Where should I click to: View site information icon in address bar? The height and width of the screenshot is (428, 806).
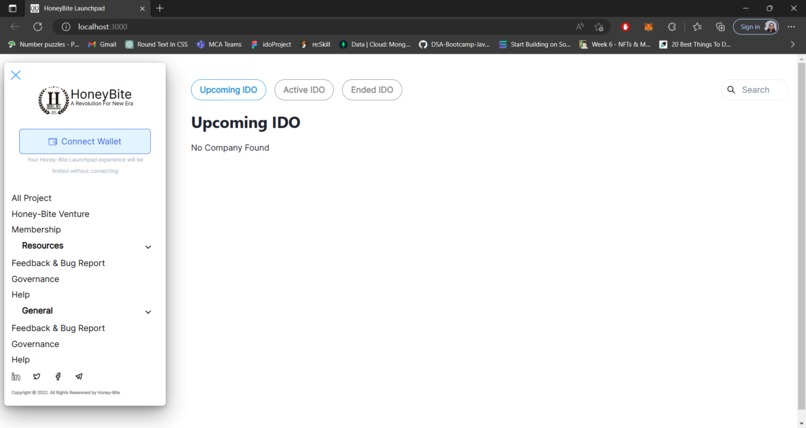(66, 27)
